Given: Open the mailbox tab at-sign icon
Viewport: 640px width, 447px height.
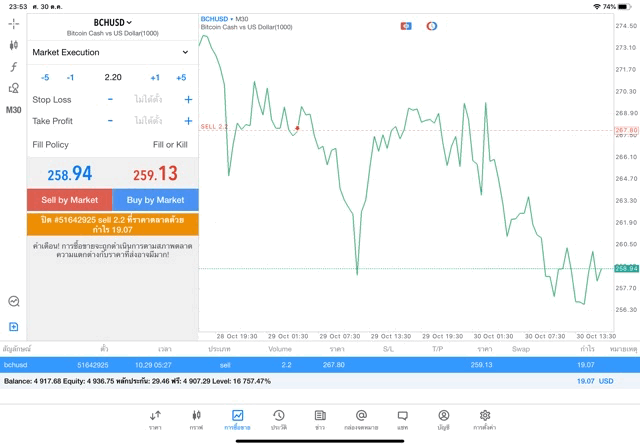Looking at the screenshot, I should [361, 420].
